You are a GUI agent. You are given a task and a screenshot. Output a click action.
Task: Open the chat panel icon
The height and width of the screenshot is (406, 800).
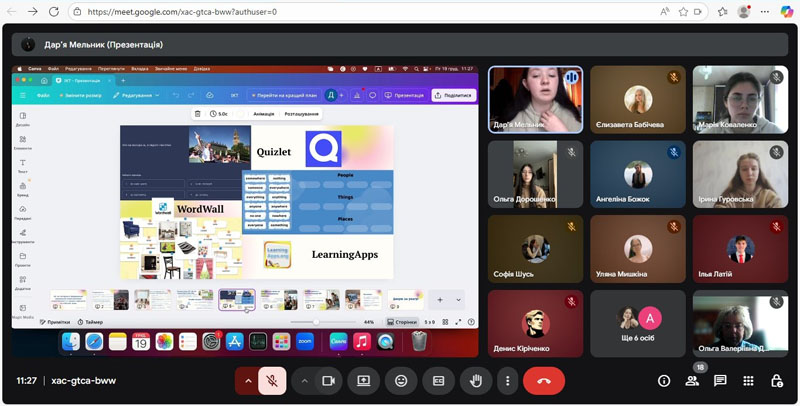coord(720,381)
